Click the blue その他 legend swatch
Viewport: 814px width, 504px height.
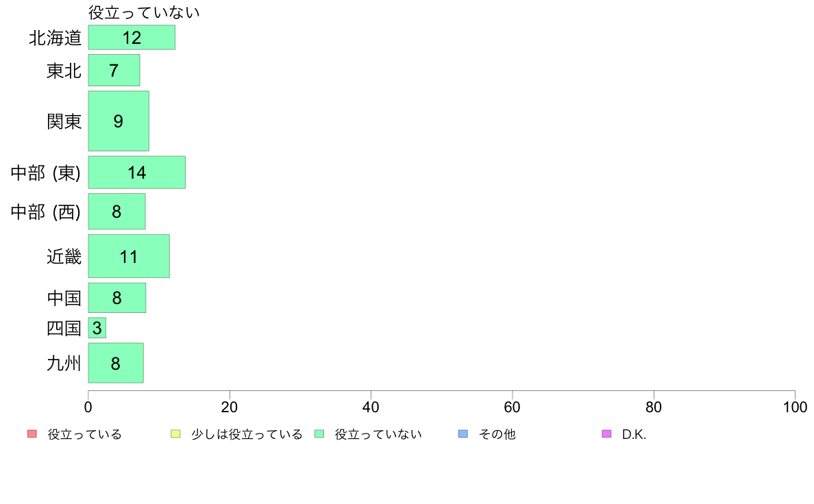(463, 434)
